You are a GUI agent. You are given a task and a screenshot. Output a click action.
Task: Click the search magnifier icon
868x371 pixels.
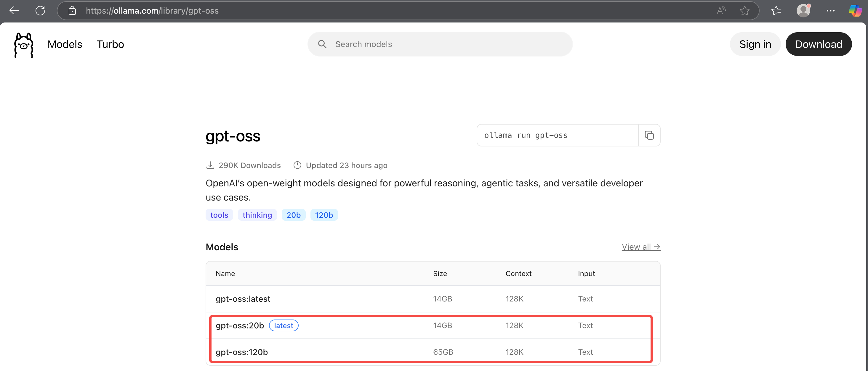click(322, 44)
